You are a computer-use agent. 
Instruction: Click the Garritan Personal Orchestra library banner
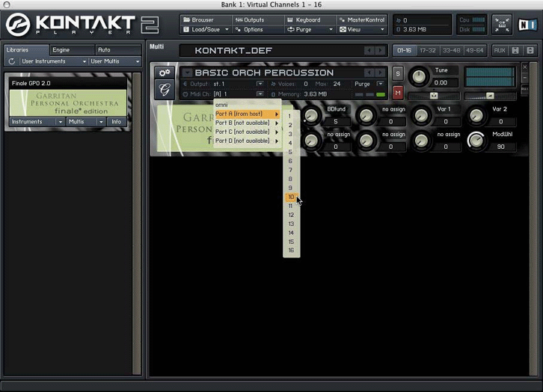coord(68,102)
